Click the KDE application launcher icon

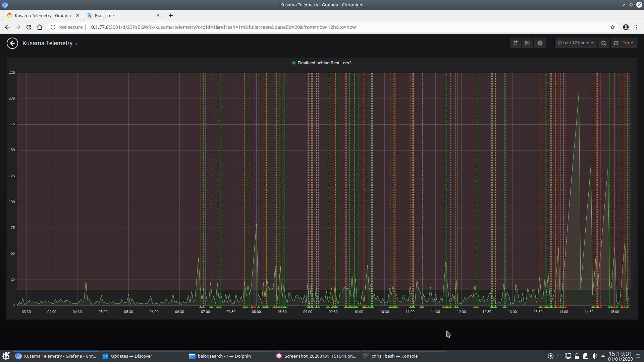[x=6, y=356]
